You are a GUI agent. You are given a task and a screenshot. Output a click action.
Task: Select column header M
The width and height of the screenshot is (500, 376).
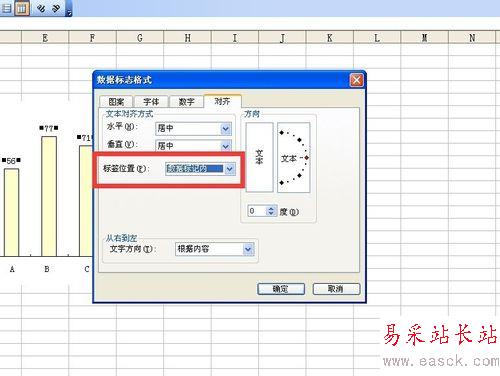point(425,38)
